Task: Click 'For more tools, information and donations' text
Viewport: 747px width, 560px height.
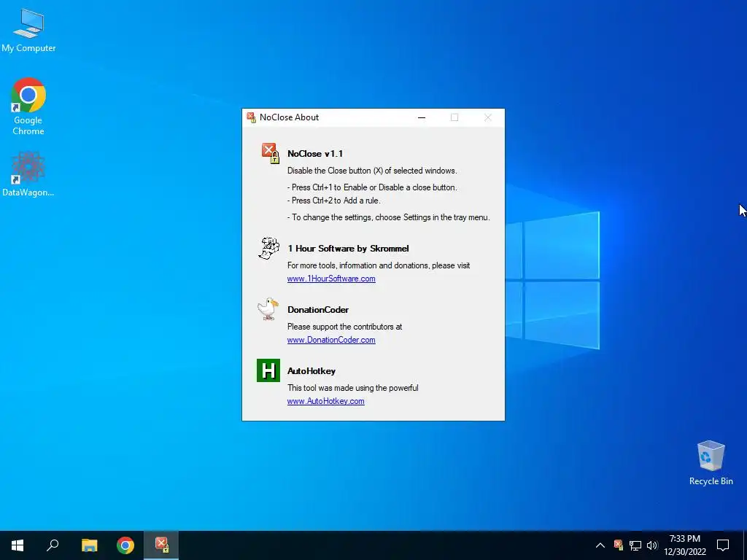Action: [x=379, y=265]
